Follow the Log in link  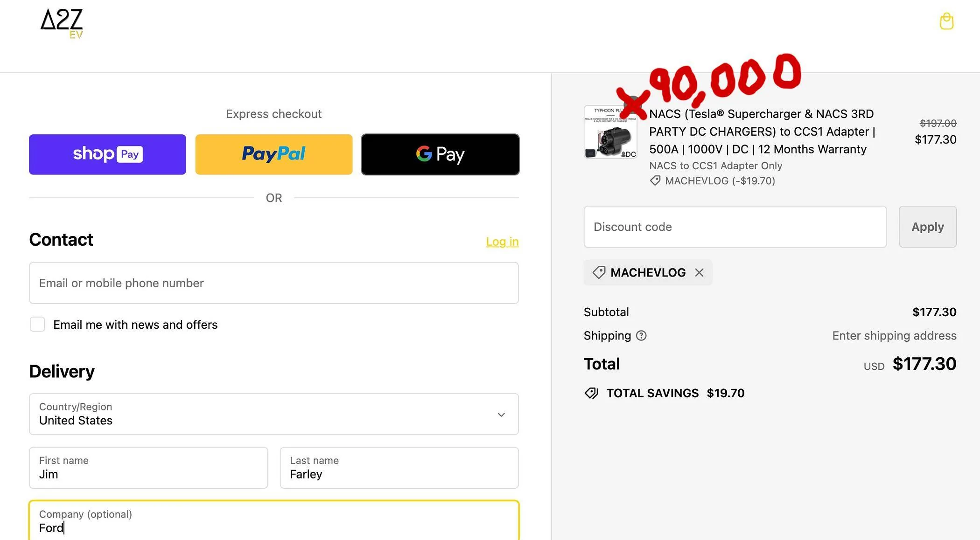(x=502, y=242)
